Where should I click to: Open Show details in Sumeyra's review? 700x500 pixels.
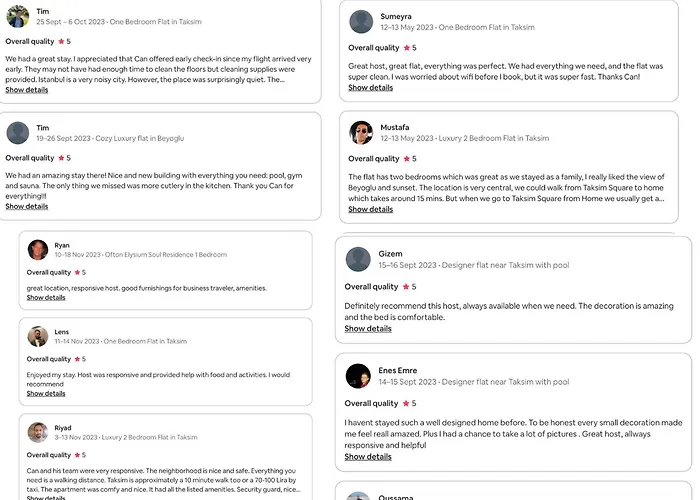[370, 88]
